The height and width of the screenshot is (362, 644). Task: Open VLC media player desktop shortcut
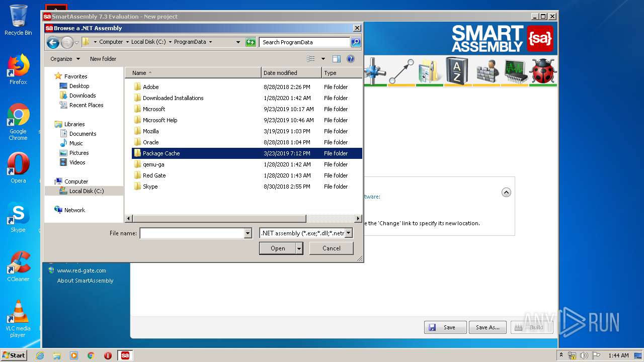click(18, 319)
